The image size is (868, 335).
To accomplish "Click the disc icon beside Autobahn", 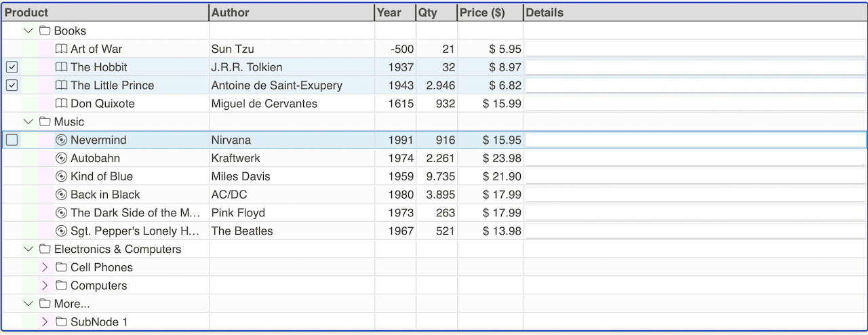I will pos(61,158).
